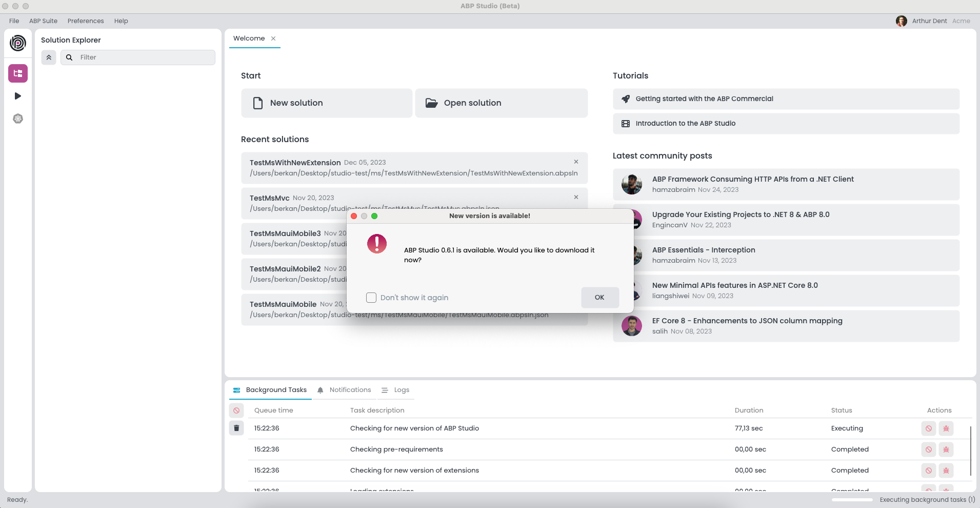Open bug logs for pre-requirements task
Screen dimensions: 980x508
point(946,449)
